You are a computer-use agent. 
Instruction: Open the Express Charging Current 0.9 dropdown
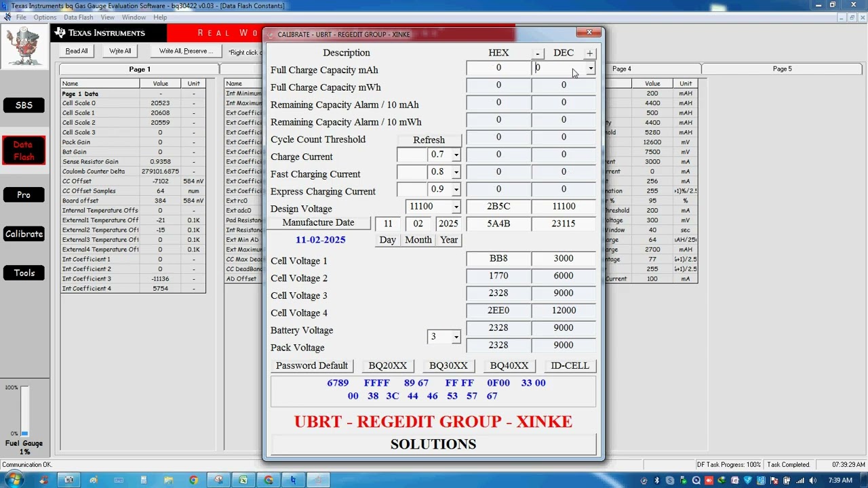(x=456, y=190)
